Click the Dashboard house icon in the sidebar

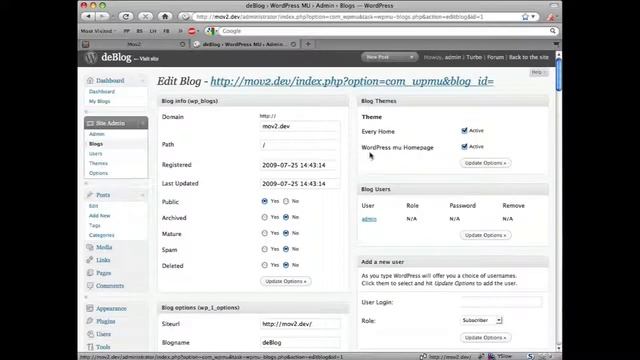(x=90, y=80)
